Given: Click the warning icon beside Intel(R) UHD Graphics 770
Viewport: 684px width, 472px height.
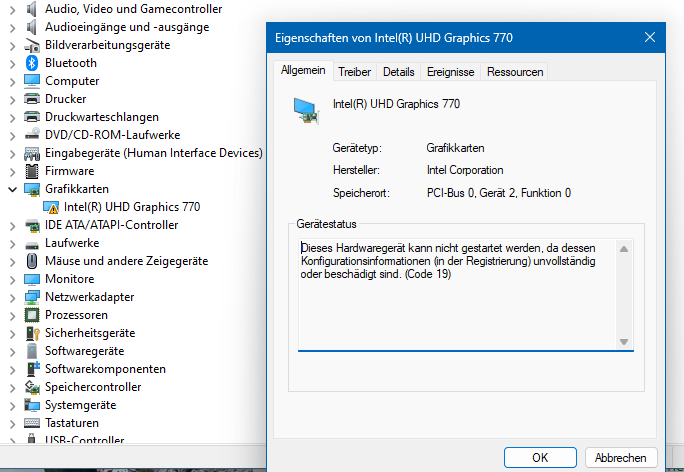Looking at the screenshot, I should click(51, 207).
